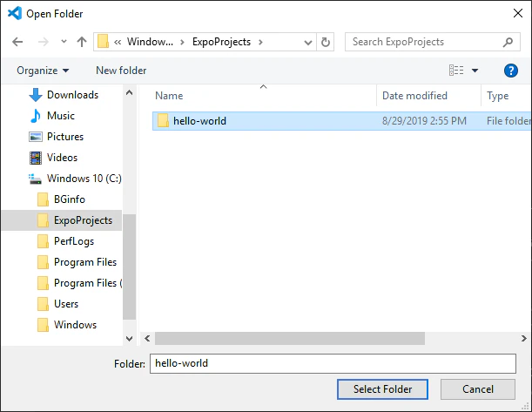Go up one folder level

82,42
